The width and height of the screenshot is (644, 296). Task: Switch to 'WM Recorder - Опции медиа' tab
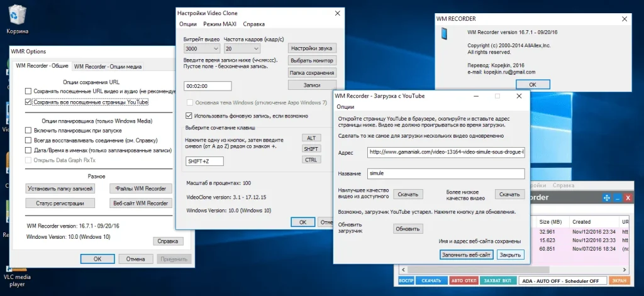[x=108, y=67]
